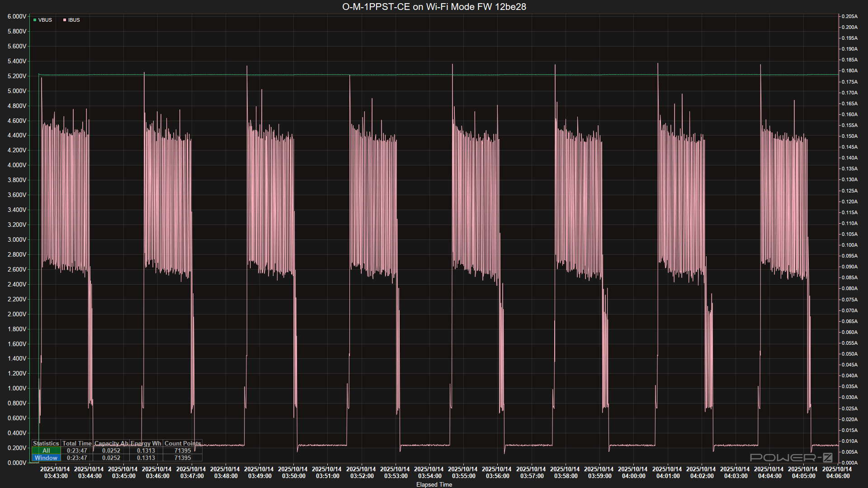Click the green VBUS legend color square
Image resolution: width=868 pixels, height=488 pixels.
(x=35, y=20)
